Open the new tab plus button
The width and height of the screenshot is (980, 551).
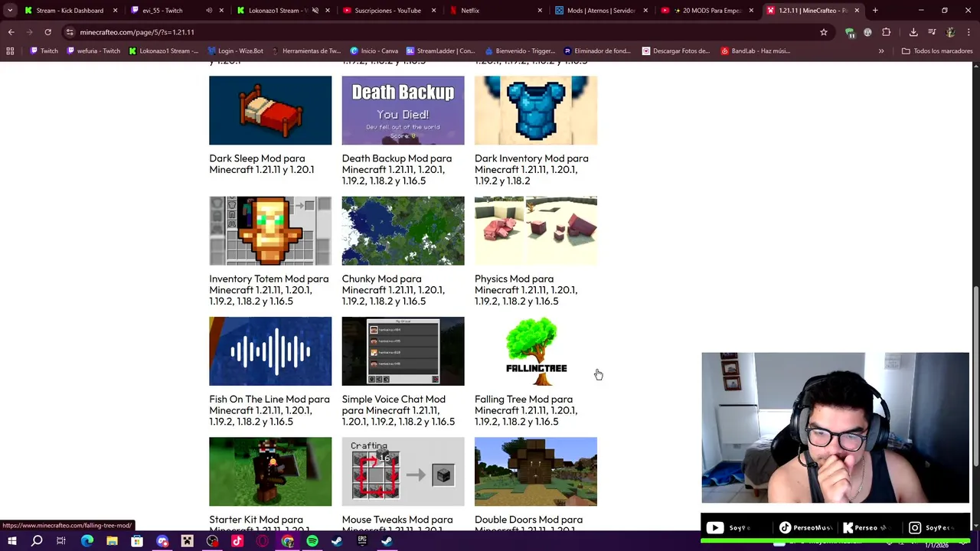(x=875, y=11)
